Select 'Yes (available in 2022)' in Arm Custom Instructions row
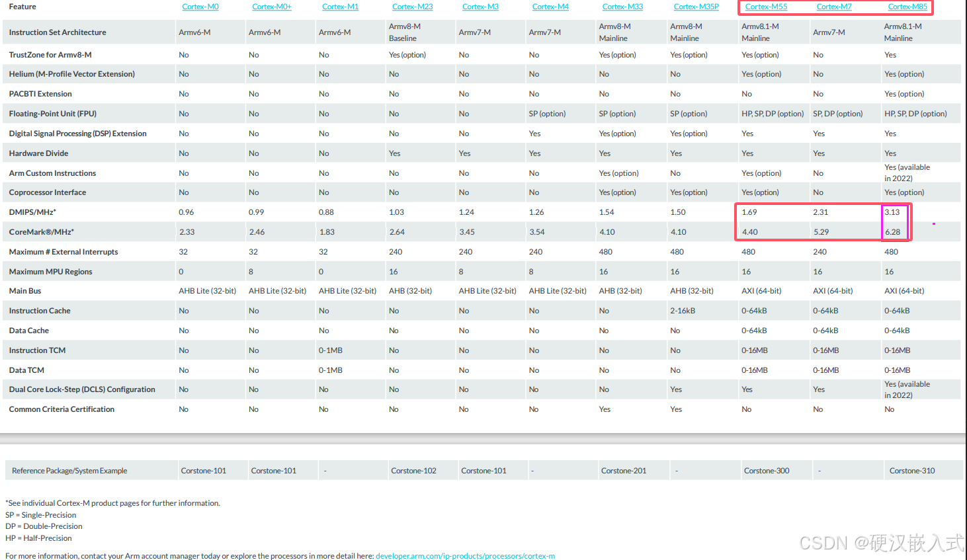Screen dimensions: 967x560 907,173
